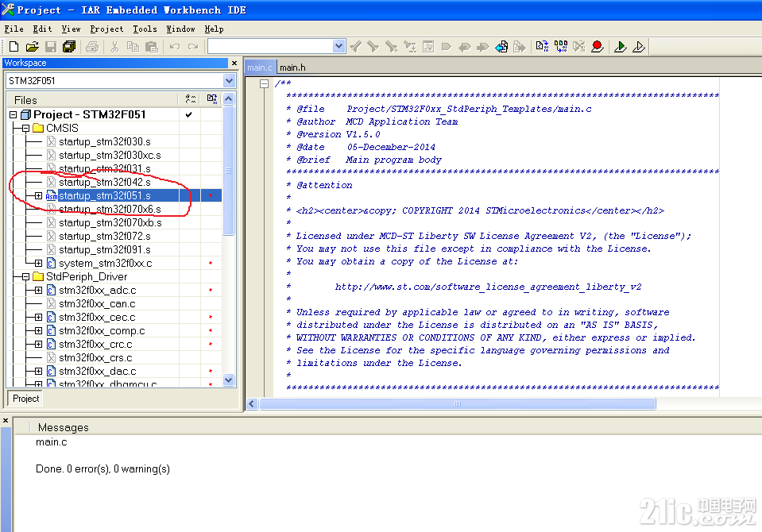Click the Previous Bookmark icon

point(465,47)
